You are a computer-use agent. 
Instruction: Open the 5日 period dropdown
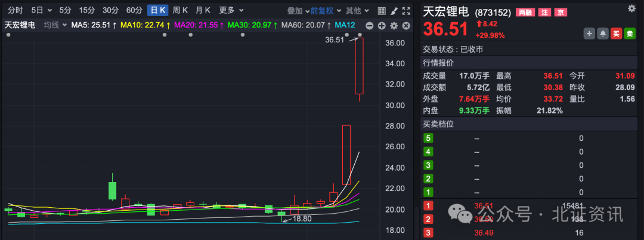[x=42, y=10]
